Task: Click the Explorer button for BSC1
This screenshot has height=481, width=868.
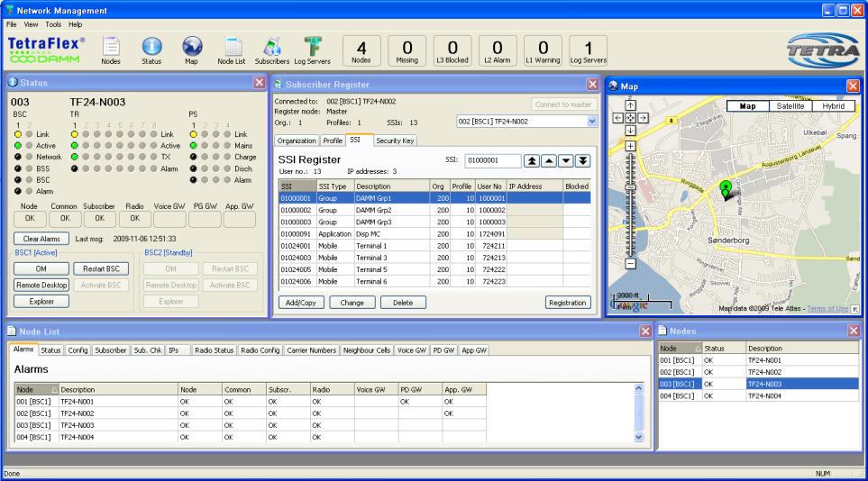Action: [41, 302]
